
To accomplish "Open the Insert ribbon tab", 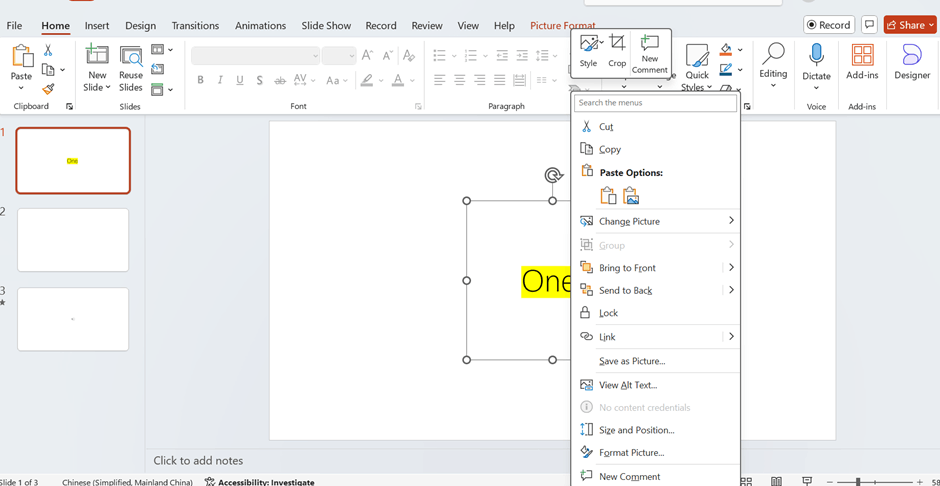I will pos(97,26).
